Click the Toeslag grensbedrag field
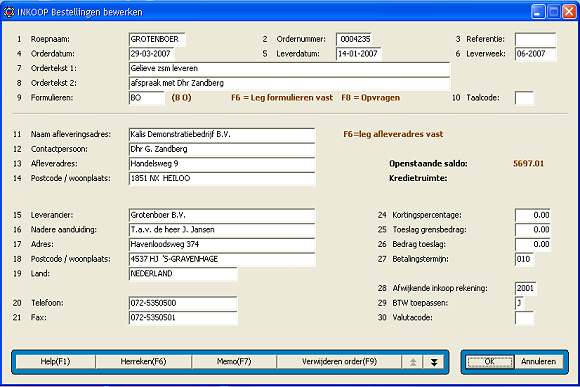The height and width of the screenshot is (387, 580). tap(533, 230)
